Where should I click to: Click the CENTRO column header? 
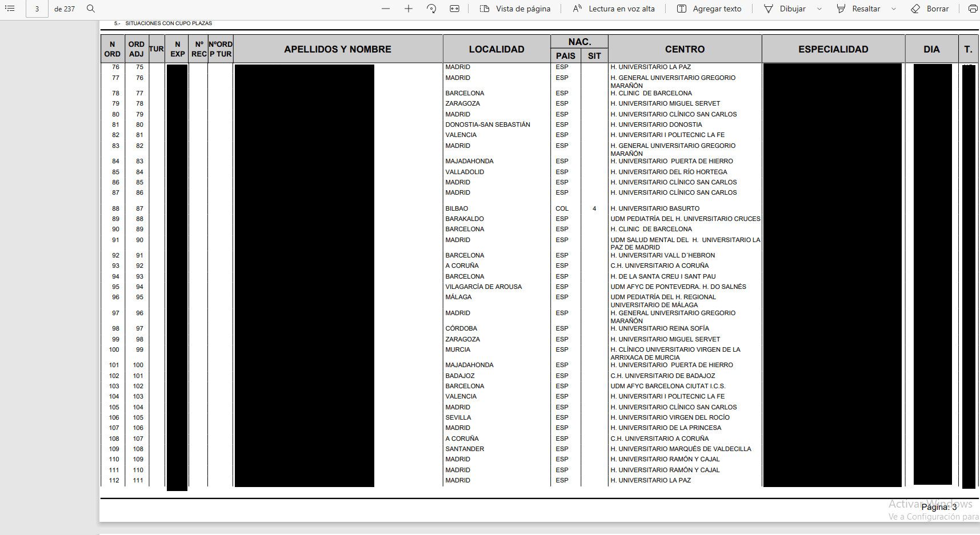[x=685, y=49]
